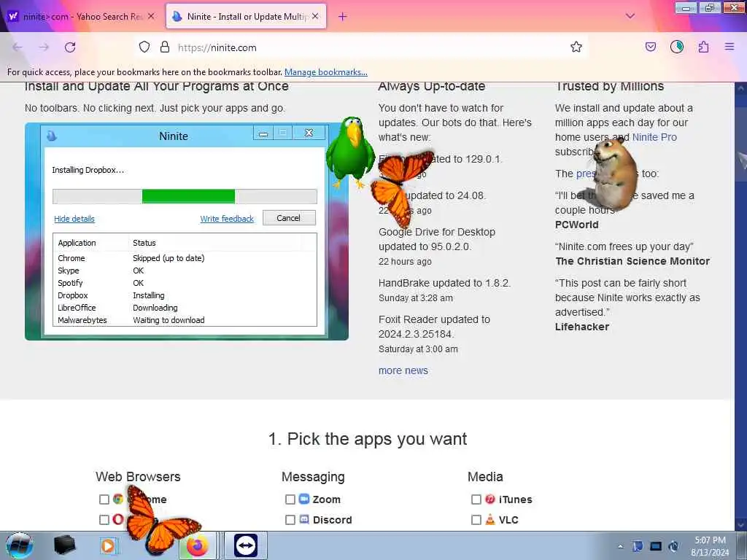Viewport: 747px width, 560px height.
Task: Select the VLC checkbox
Action: (x=476, y=519)
